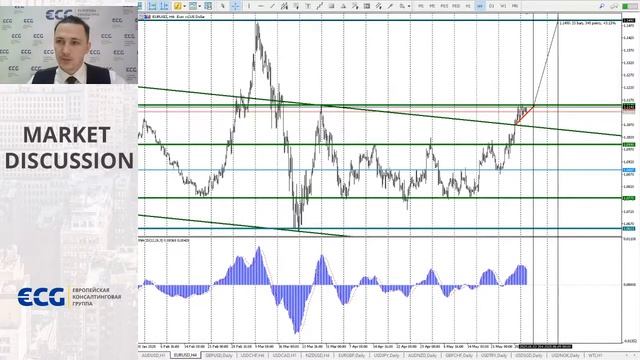Open the USDJPY,Daily chart tab
This screenshot has height=360, width=640.
tap(386, 356)
